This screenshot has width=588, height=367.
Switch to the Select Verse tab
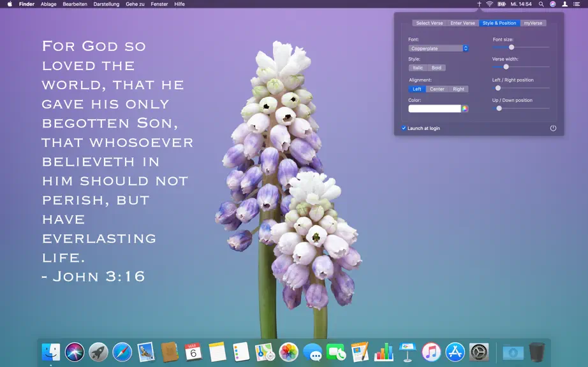(429, 23)
